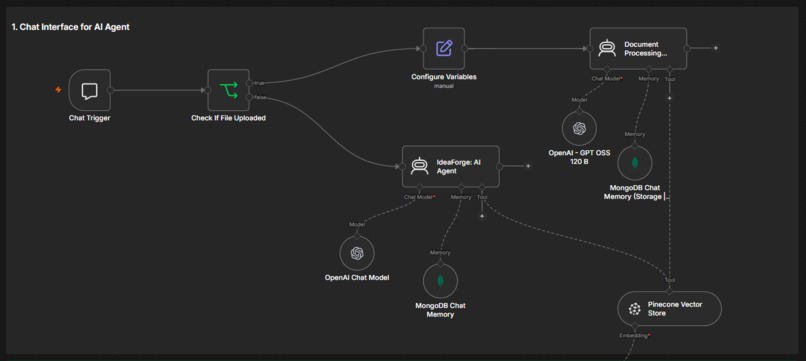
Task: Click the 'Configure Variables' label
Action: (x=444, y=77)
